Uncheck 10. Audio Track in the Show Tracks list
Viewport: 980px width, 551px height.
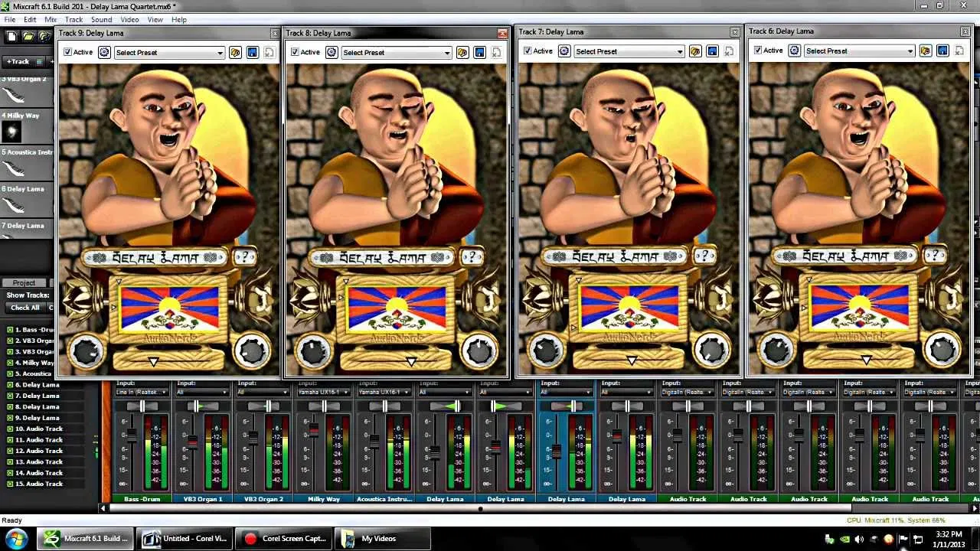pos(10,429)
